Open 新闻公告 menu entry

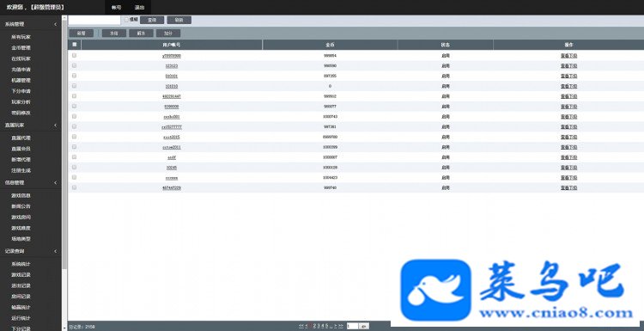point(21,206)
